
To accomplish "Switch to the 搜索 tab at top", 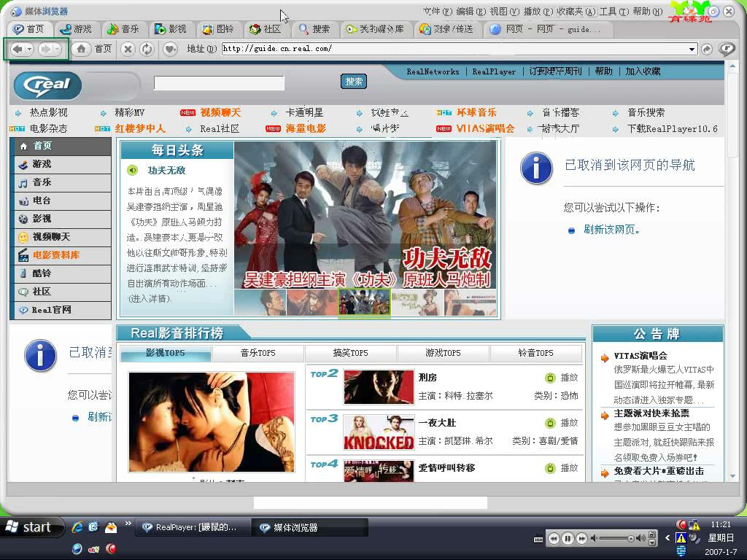I will pos(314,29).
